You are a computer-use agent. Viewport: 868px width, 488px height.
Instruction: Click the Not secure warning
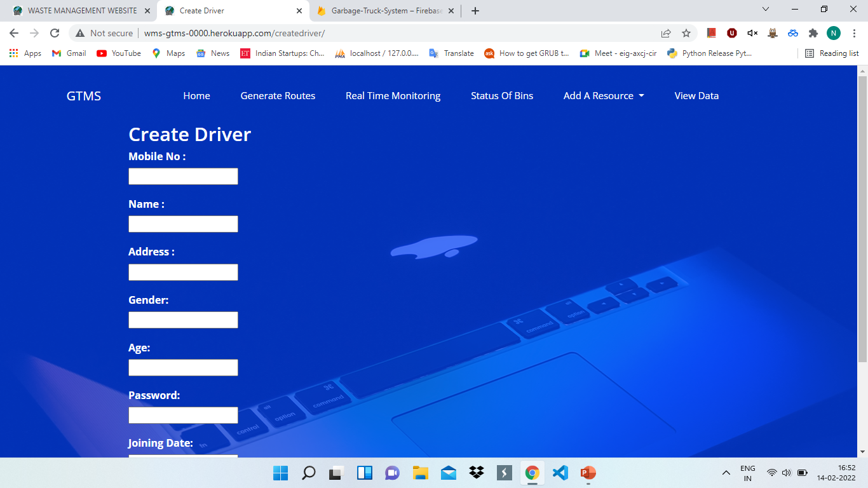pyautogui.click(x=104, y=33)
